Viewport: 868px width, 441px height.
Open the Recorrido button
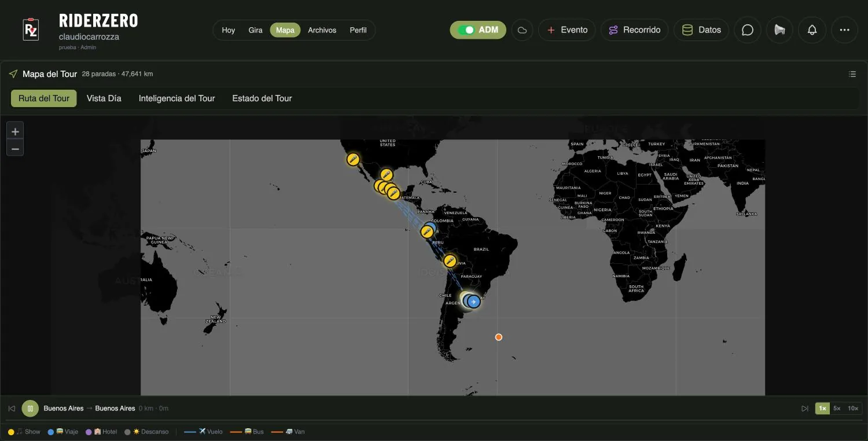pyautogui.click(x=634, y=30)
